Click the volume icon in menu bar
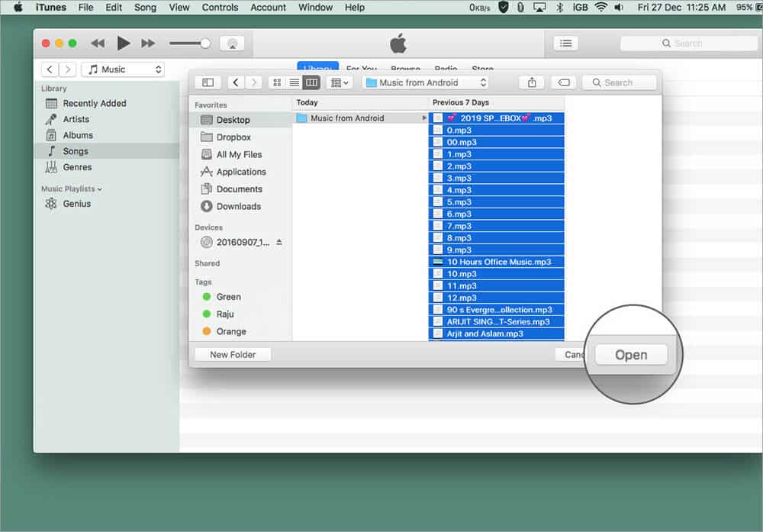The height and width of the screenshot is (532, 763). point(619,8)
